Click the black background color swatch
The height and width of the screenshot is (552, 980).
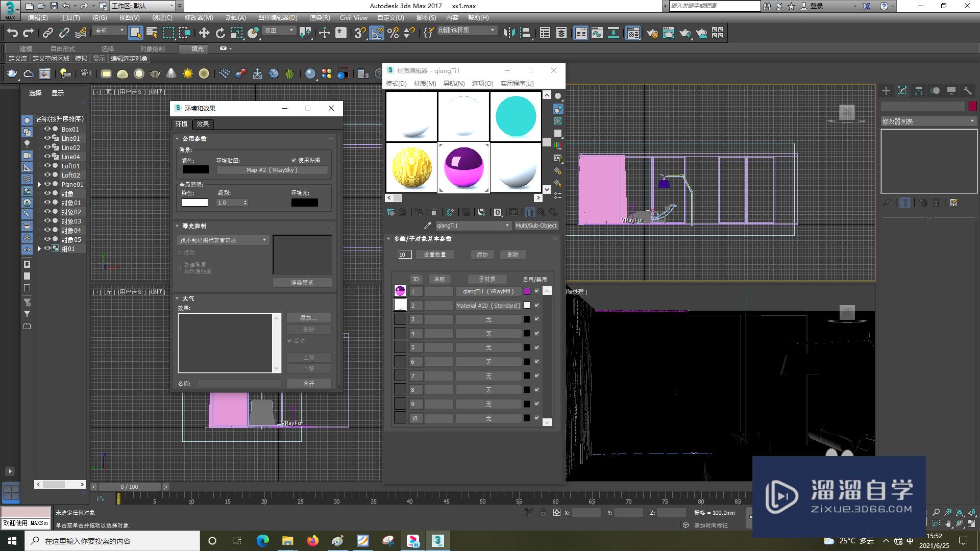click(x=196, y=170)
